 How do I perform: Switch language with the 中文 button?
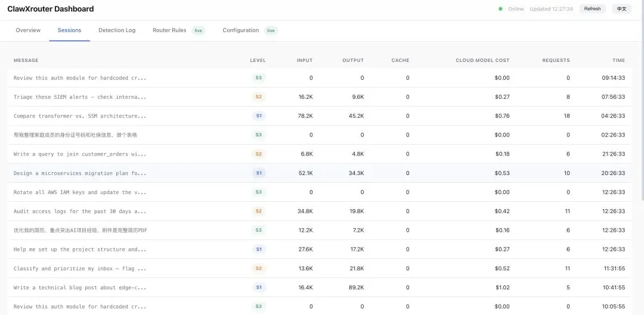[621, 8]
